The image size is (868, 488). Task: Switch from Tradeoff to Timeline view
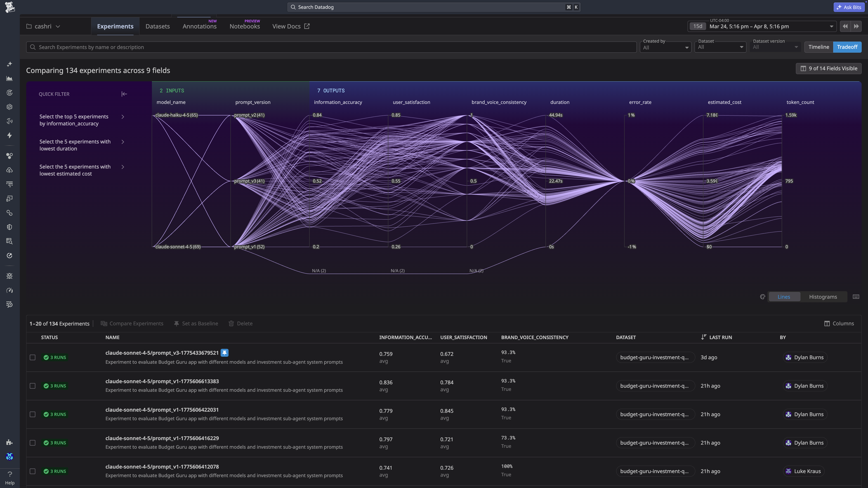tap(818, 47)
